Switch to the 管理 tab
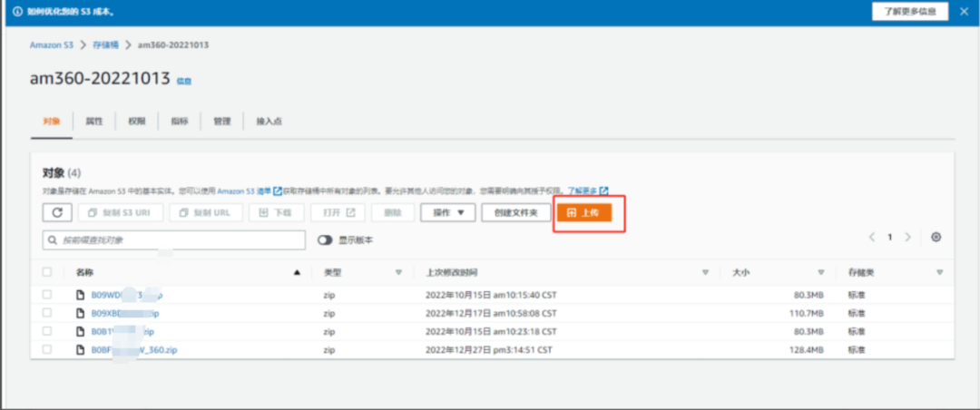This screenshot has width=980, height=410. pyautogui.click(x=222, y=122)
